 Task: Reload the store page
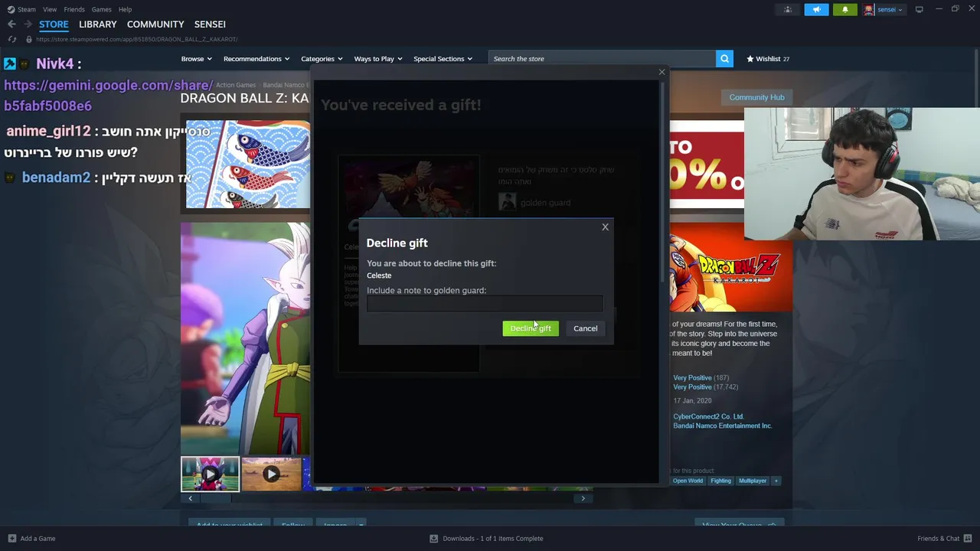(x=11, y=39)
